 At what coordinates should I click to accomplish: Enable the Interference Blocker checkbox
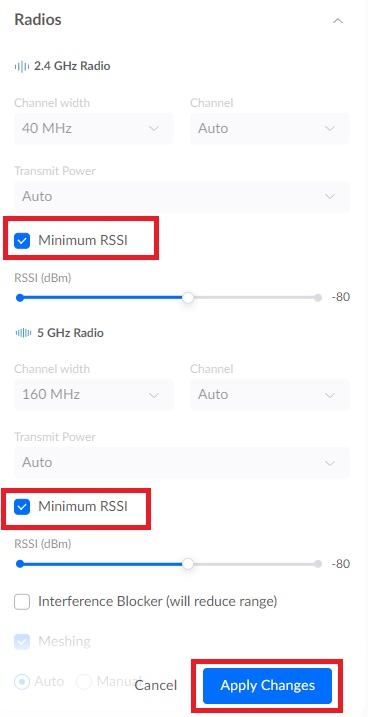click(22, 601)
